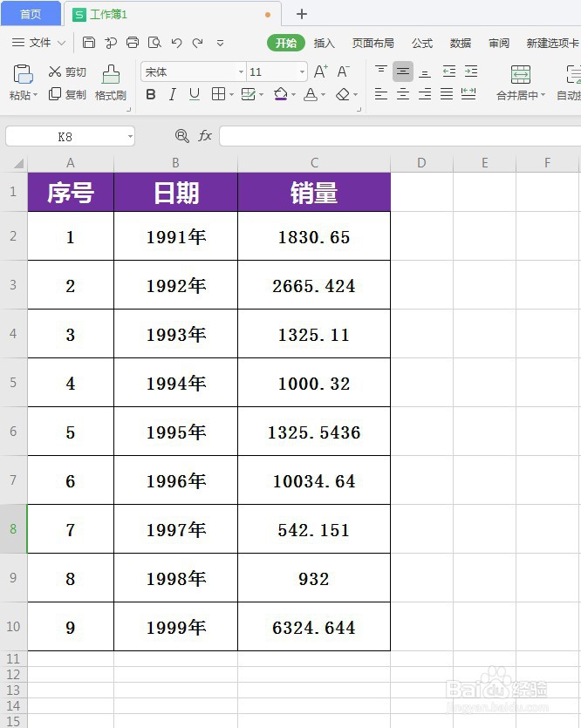The width and height of the screenshot is (581, 728).
Task: Select the 销量 header cell
Action: tap(314, 192)
